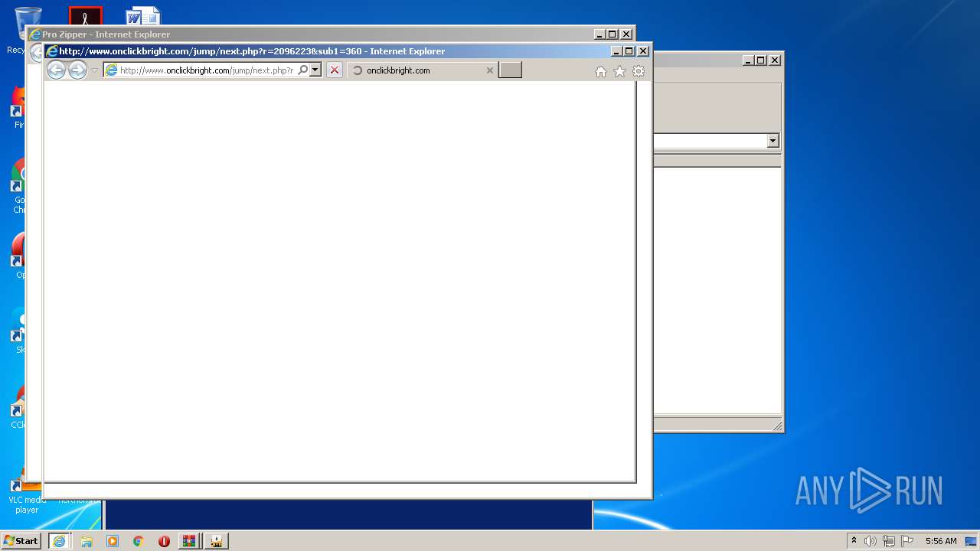The image size is (980, 551).
Task: Maximize the Pro Zipper window
Action: (x=612, y=34)
